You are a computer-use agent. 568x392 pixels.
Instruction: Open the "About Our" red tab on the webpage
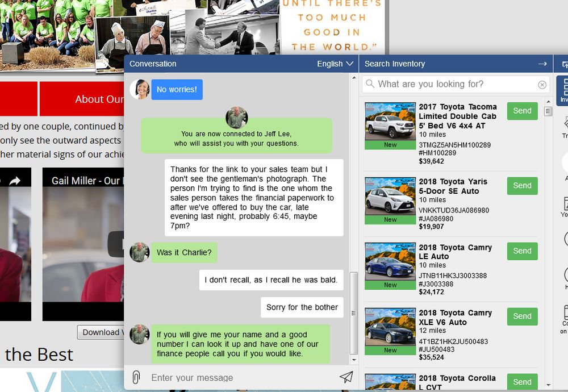point(82,99)
